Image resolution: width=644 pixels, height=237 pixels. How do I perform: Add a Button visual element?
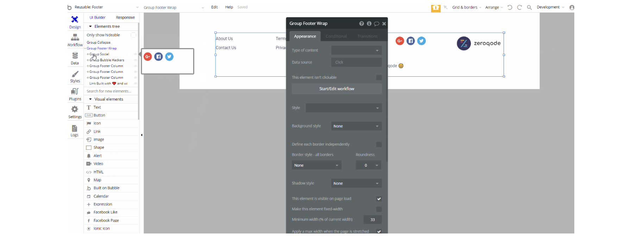(112, 115)
